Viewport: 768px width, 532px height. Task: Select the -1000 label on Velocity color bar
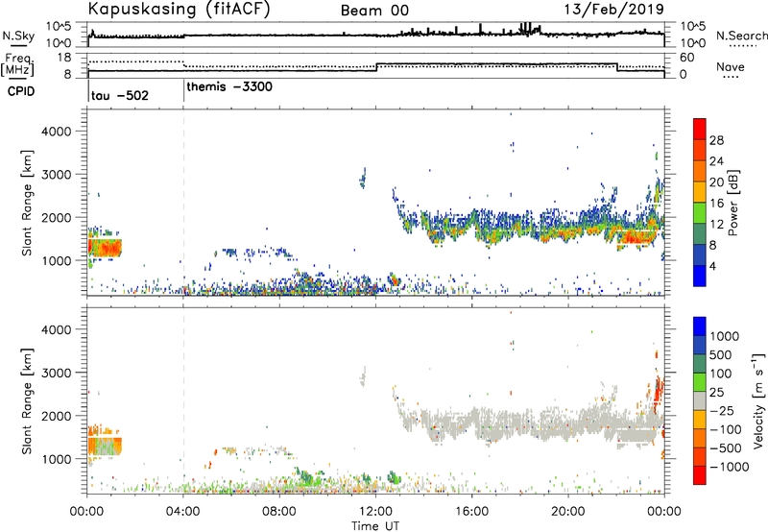click(729, 467)
